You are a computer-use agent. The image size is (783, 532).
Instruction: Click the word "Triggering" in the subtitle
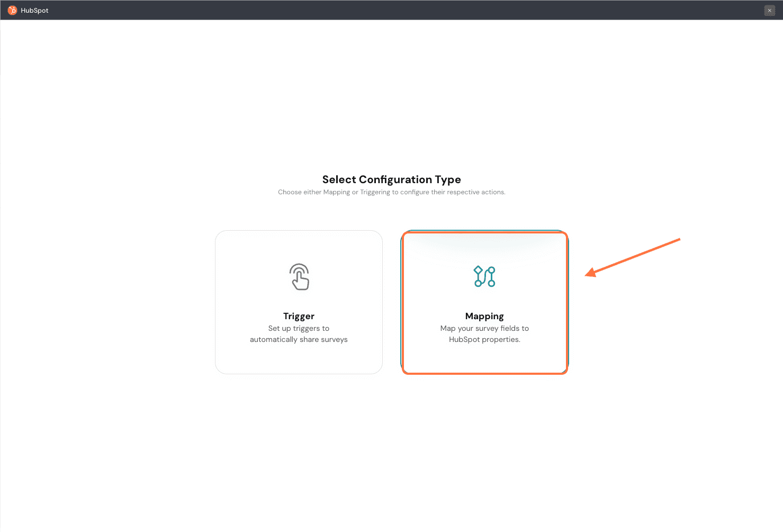(x=375, y=192)
